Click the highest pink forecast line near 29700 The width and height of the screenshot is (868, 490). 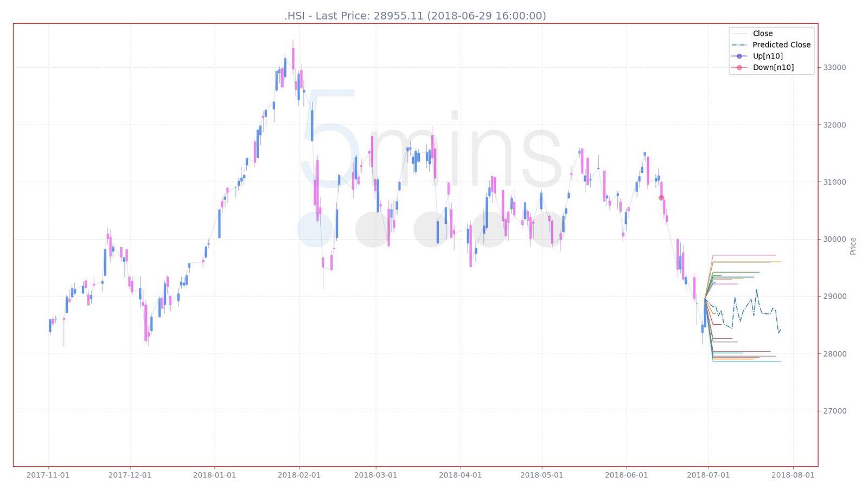pyautogui.click(x=744, y=255)
